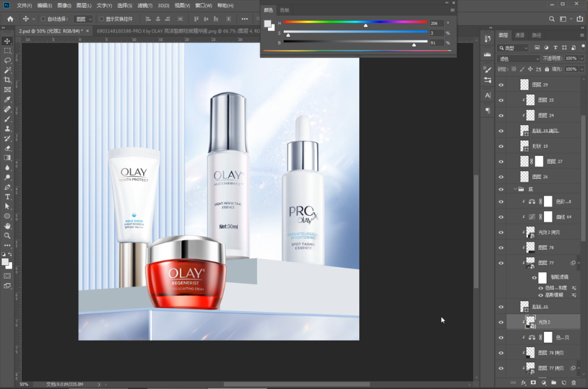Switch to the 路径 tab
The width and height of the screenshot is (588, 389).
pyautogui.click(x=537, y=35)
